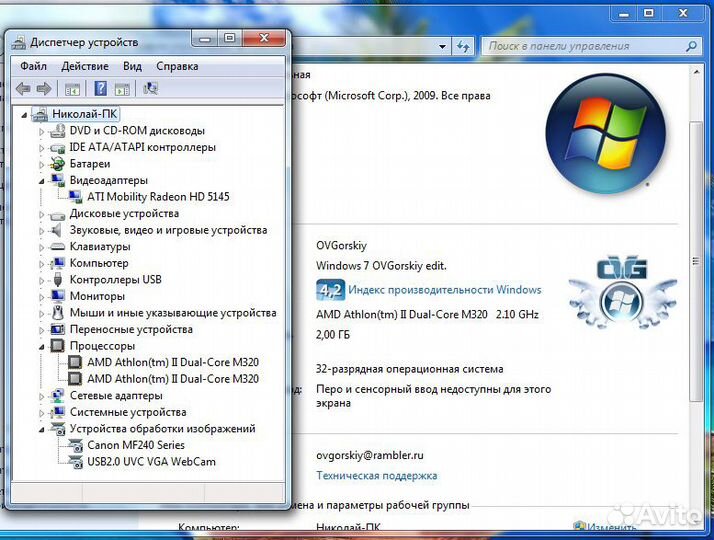The height and width of the screenshot is (540, 714).
Task: Click the Видеоадаптеры category icon
Action: tap(57, 180)
